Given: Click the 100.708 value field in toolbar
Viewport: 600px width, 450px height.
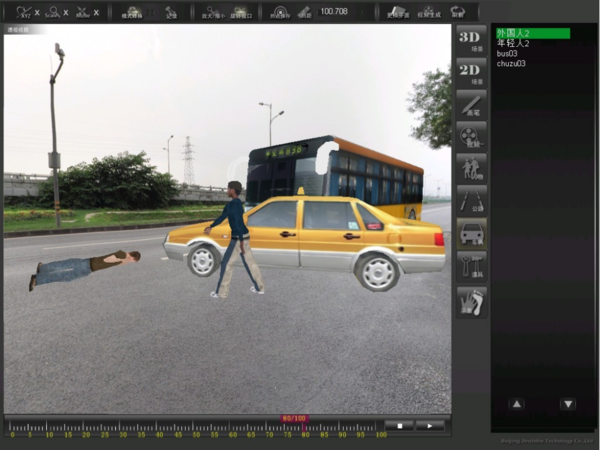Looking at the screenshot, I should (334, 12).
